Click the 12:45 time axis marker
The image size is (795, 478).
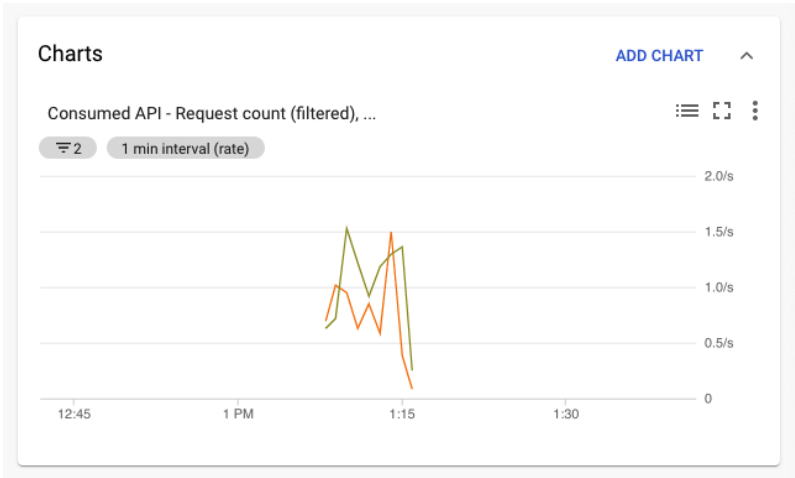(x=74, y=414)
